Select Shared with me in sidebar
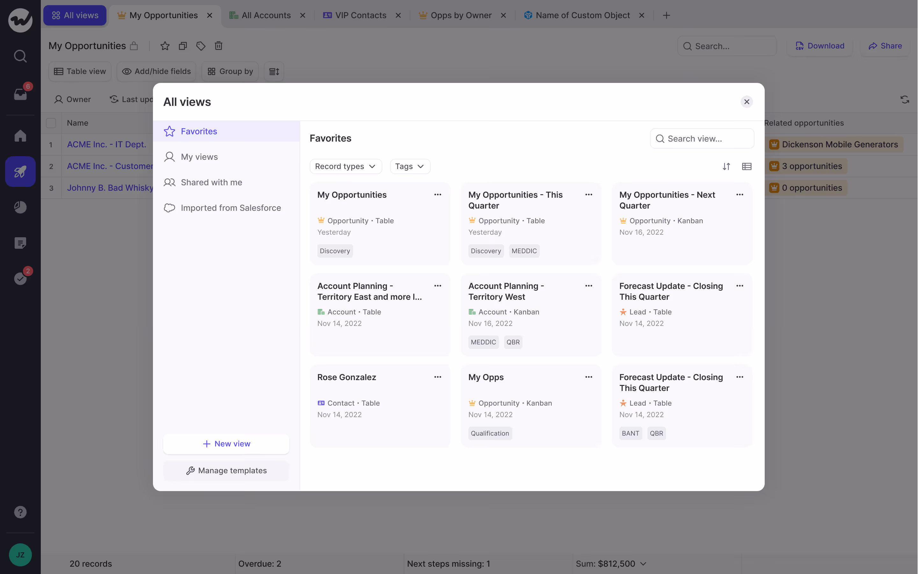This screenshot has width=924, height=574. [x=211, y=182]
